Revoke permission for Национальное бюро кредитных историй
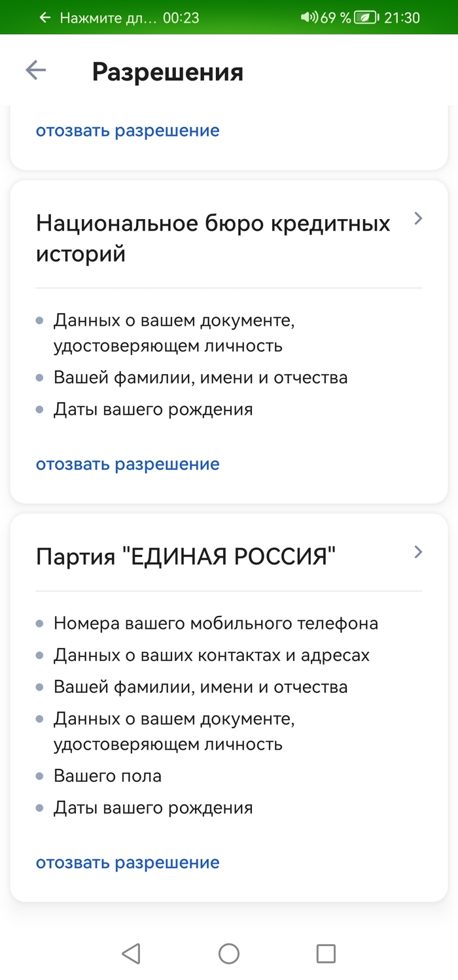Image resolution: width=458 pixels, height=980 pixels. [x=127, y=464]
